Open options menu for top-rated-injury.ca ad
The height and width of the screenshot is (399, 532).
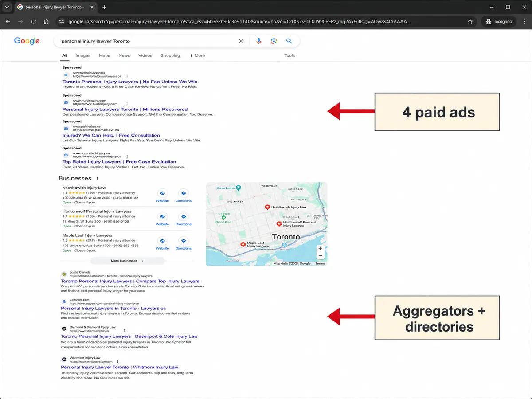127,156
